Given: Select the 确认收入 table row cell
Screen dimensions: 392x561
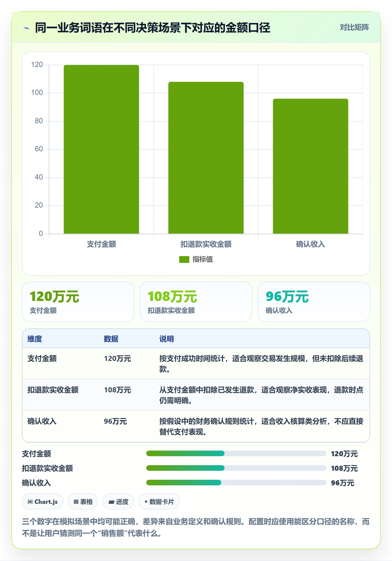Looking at the screenshot, I should [42, 421].
